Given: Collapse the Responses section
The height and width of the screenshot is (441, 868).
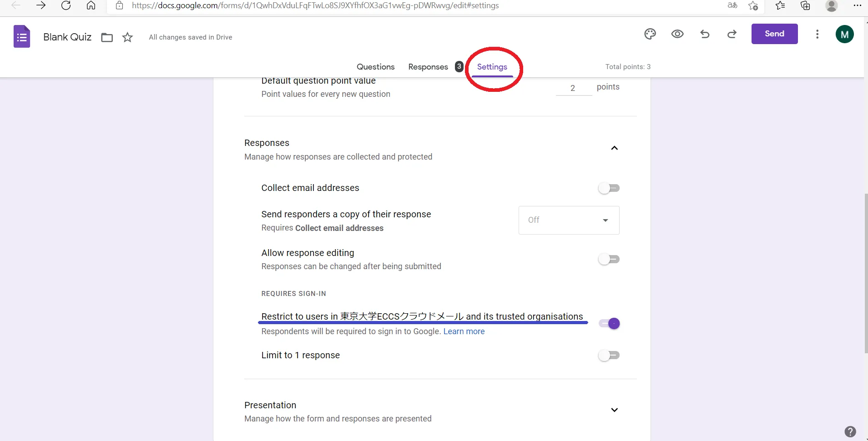Looking at the screenshot, I should pyautogui.click(x=614, y=148).
